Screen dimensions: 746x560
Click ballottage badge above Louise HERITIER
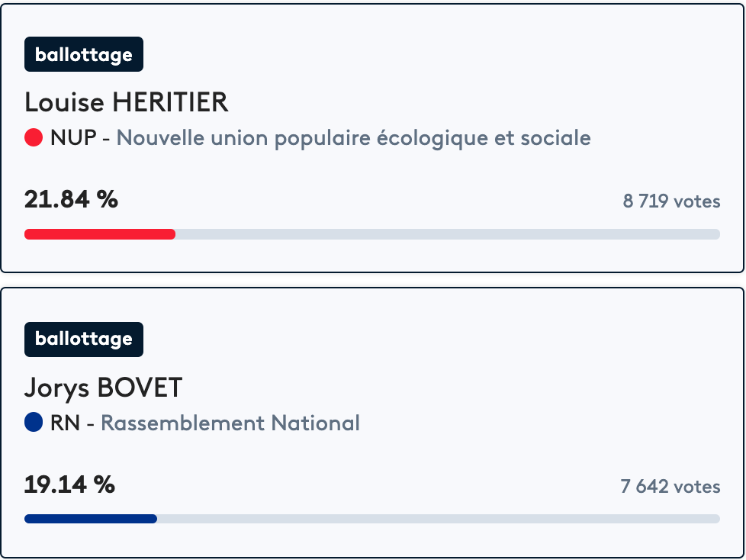(x=84, y=55)
